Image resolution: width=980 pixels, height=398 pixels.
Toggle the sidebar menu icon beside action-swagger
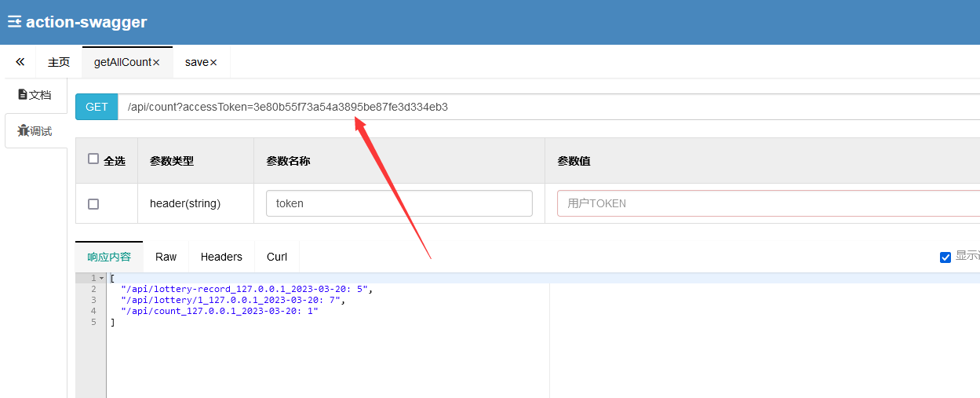pyautogui.click(x=14, y=22)
